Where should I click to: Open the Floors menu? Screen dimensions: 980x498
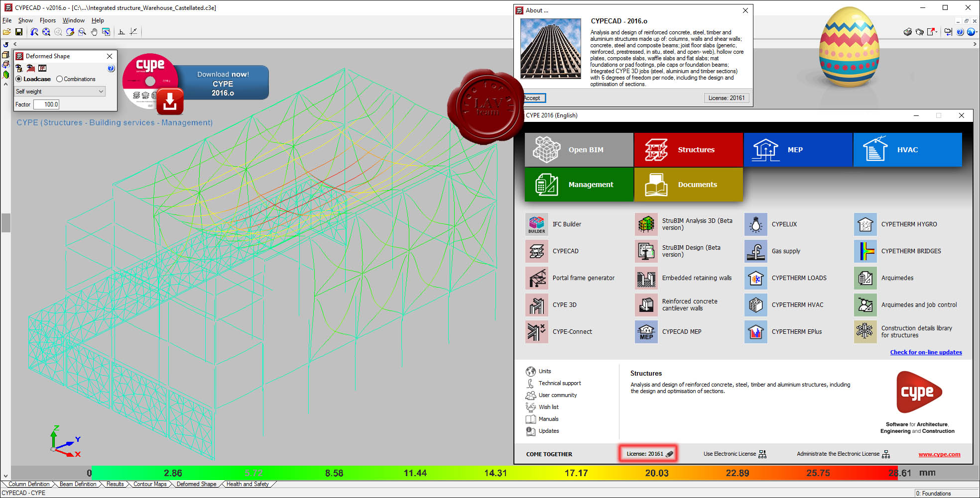(48, 20)
